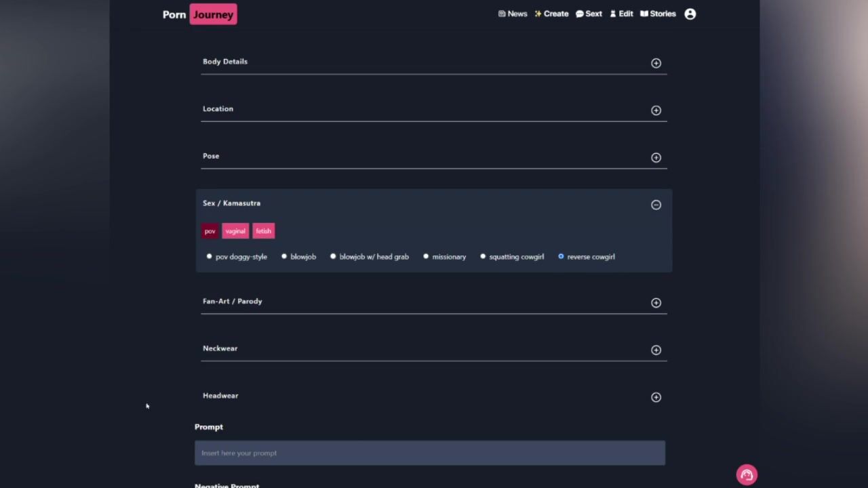
Task: Click the plus icon in Pose row
Action: (x=656, y=158)
